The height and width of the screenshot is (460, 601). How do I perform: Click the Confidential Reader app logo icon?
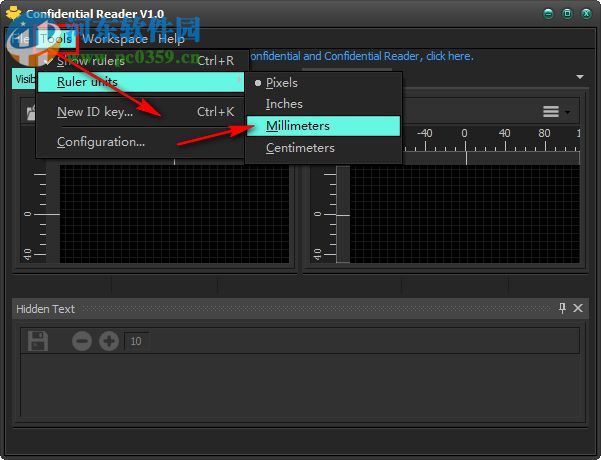click(13, 13)
